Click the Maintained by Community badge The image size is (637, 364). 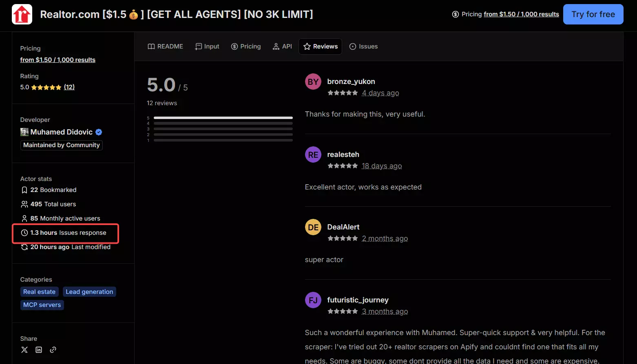point(62,145)
